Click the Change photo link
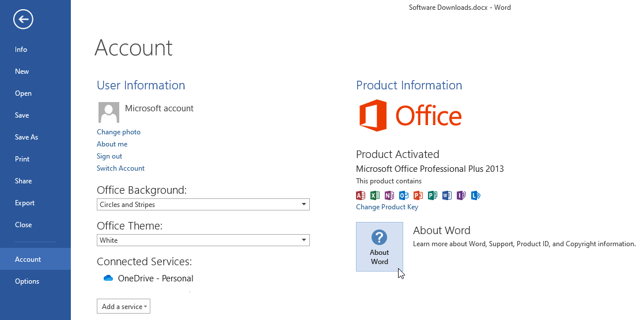Image resolution: width=644 pixels, height=320 pixels. [x=119, y=132]
